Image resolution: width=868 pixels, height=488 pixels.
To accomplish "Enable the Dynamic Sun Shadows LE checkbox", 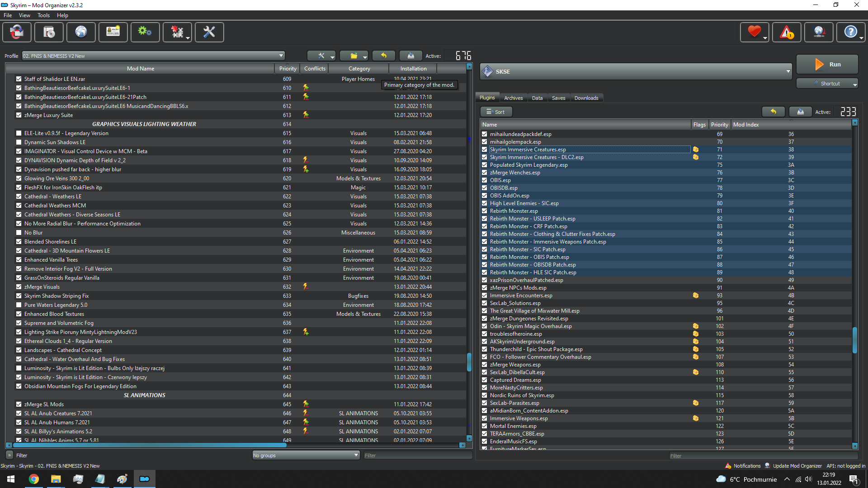I will pyautogui.click(x=19, y=142).
